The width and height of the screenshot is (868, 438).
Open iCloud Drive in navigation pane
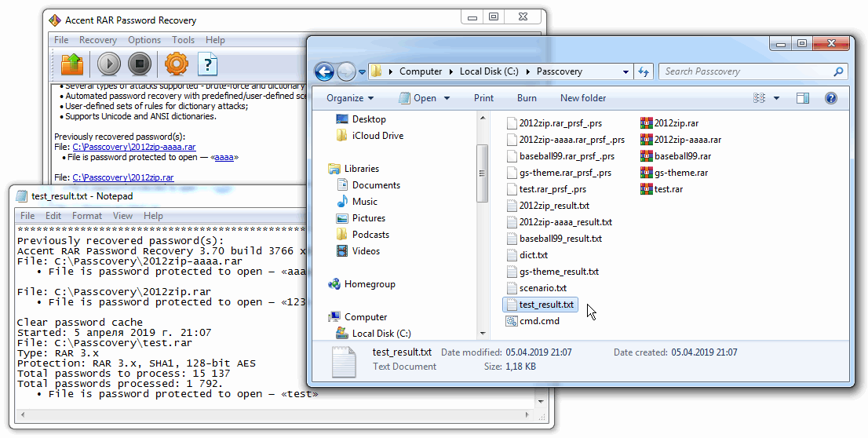coord(370,136)
